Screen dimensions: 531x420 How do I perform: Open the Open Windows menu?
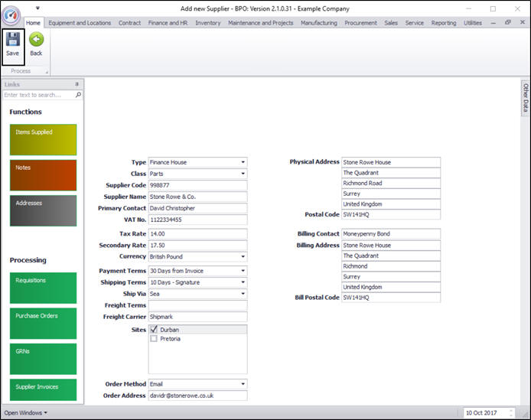[x=26, y=413]
